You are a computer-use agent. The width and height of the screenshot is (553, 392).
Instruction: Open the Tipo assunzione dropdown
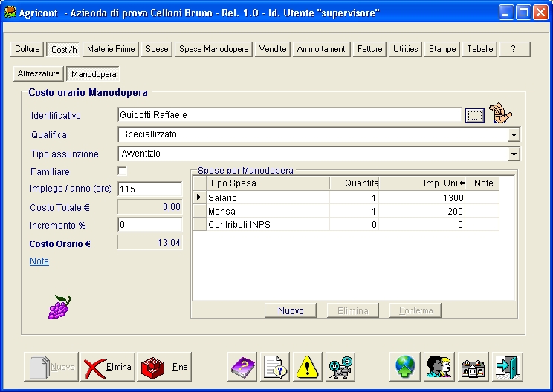tap(513, 154)
